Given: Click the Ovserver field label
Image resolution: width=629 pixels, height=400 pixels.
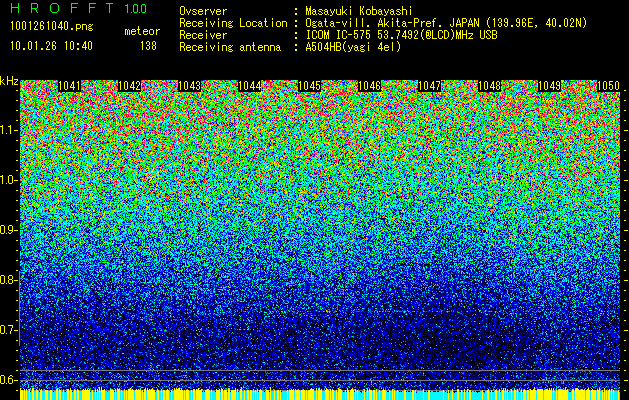Looking at the screenshot, I should [203, 11].
